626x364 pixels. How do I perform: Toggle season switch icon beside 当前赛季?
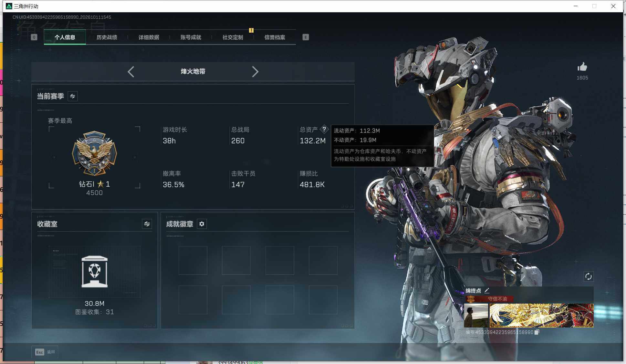(73, 96)
